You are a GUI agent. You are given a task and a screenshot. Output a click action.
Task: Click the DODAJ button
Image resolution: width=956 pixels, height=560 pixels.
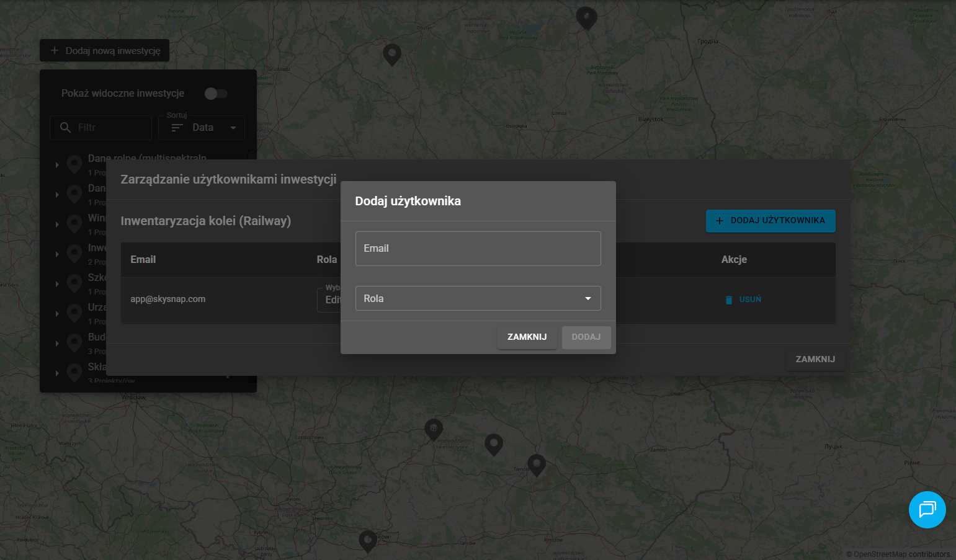point(586,337)
